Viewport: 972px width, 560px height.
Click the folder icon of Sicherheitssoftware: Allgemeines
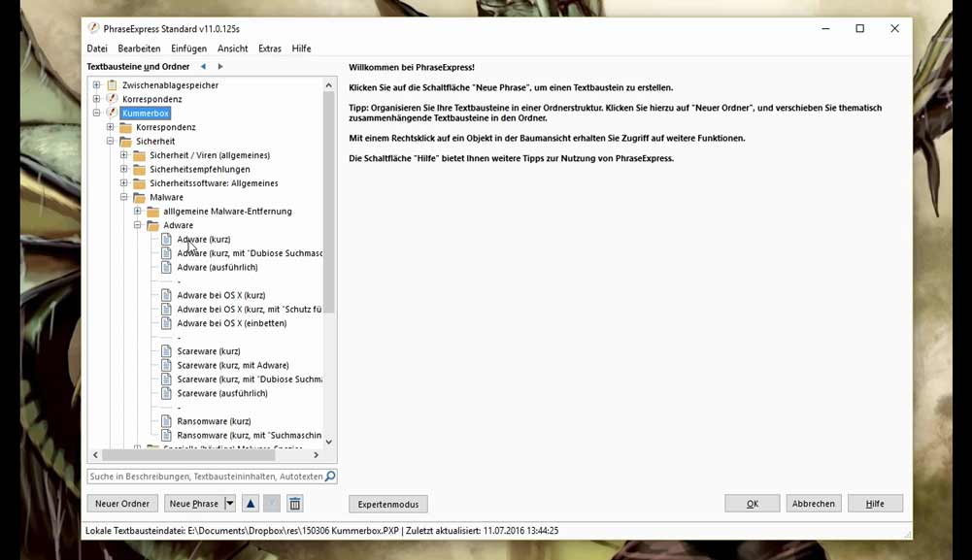coord(140,183)
